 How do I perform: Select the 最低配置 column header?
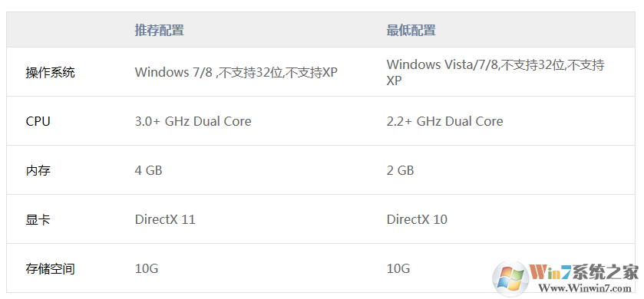pos(411,31)
